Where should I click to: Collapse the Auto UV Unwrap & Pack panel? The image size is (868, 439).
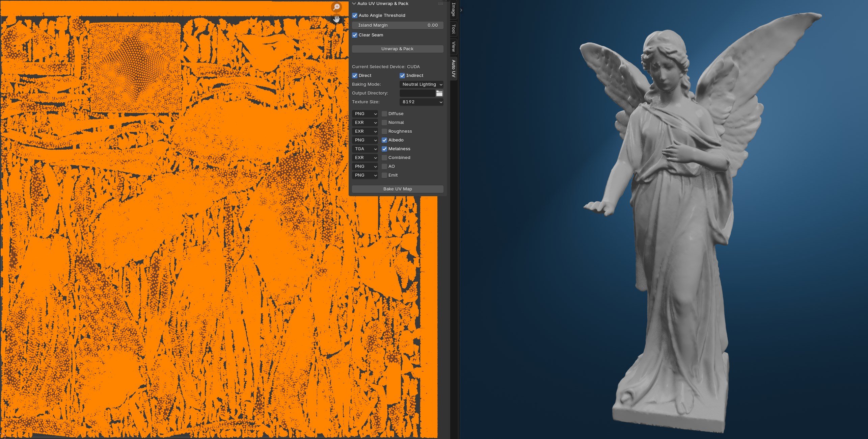pos(354,4)
